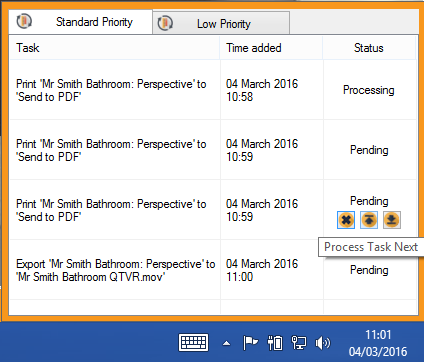Cancel the pending task with X icon
This screenshot has height=363, width=428.
coord(346,220)
